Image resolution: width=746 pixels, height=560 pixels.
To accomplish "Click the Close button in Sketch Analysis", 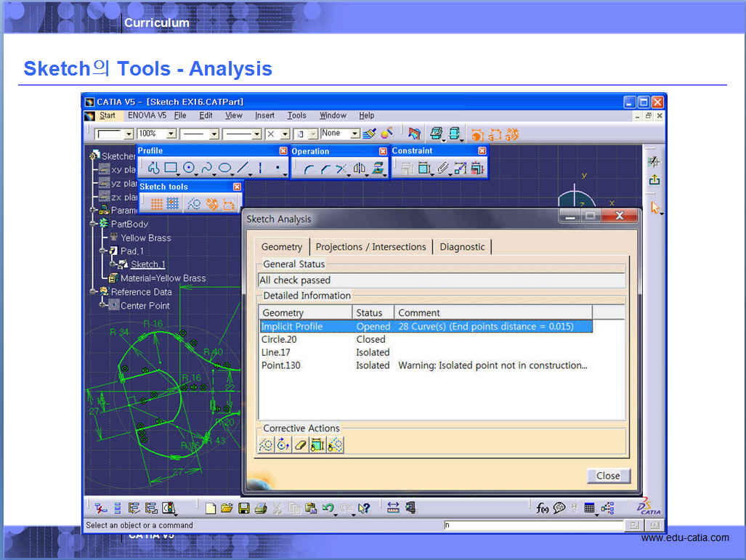I will (x=608, y=476).
